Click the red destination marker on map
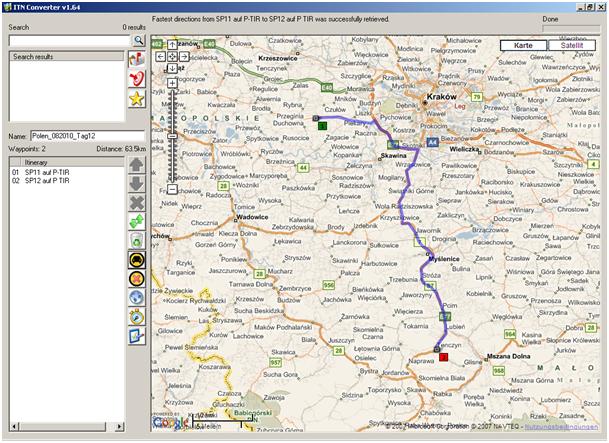This screenshot has width=609, height=443. pyautogui.click(x=443, y=357)
